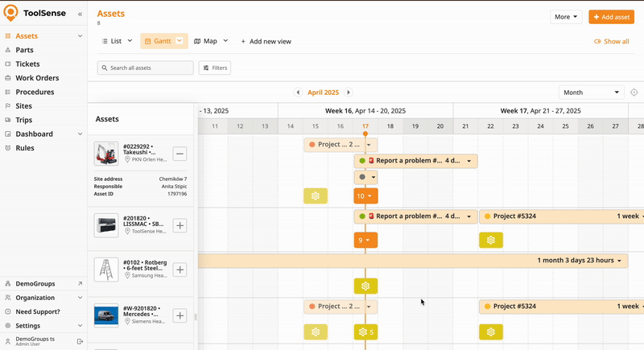The height and width of the screenshot is (350, 644).
Task: Click the Add asset button
Action: coord(611,17)
